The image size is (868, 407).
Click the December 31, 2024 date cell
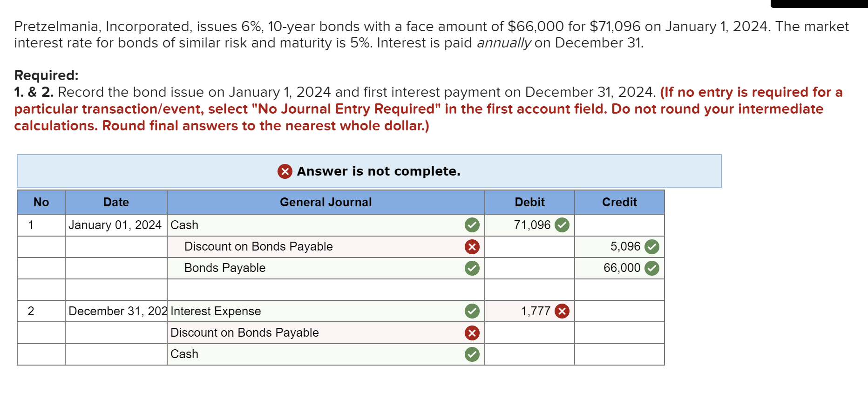click(x=115, y=311)
